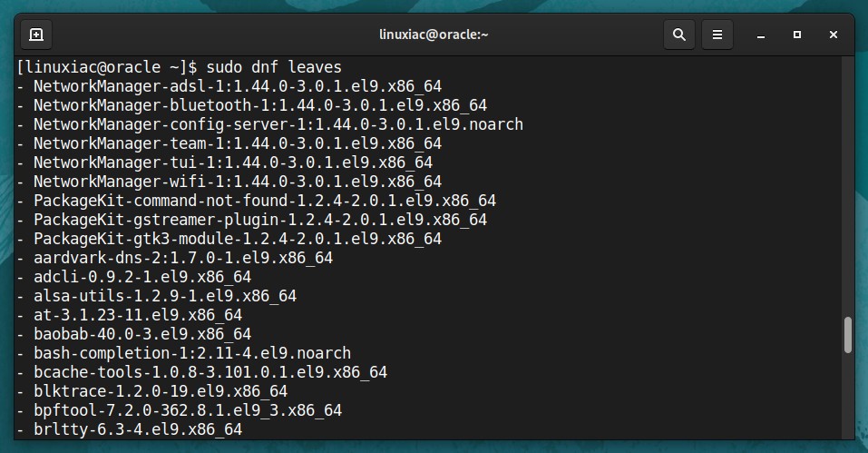Click the bash-completion package entry
Image resolution: width=868 pixels, height=453 pixels.
[184, 353]
